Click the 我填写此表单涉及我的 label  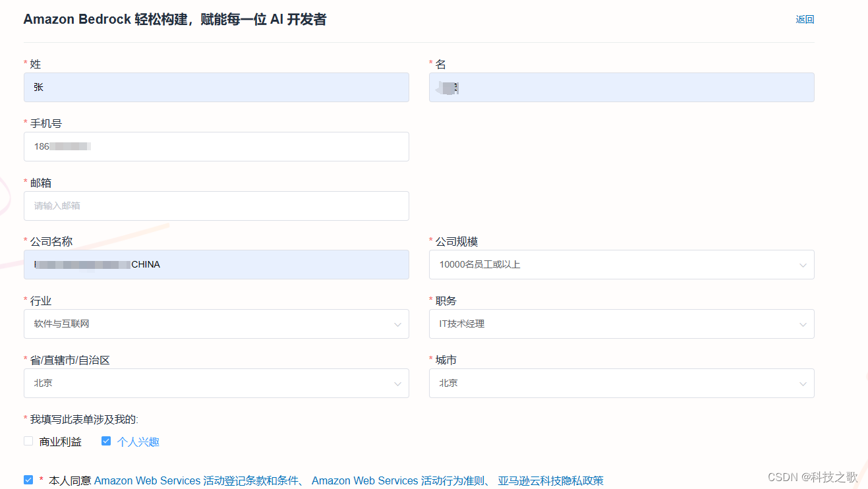84,419
